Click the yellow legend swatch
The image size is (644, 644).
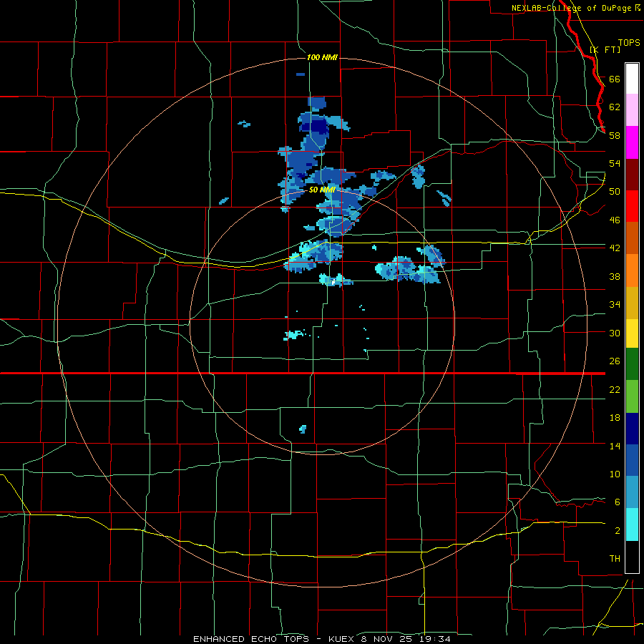632,333
